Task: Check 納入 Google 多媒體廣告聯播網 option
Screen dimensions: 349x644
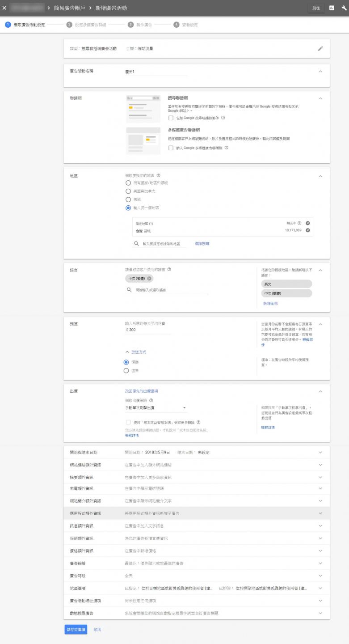Action: click(171, 148)
